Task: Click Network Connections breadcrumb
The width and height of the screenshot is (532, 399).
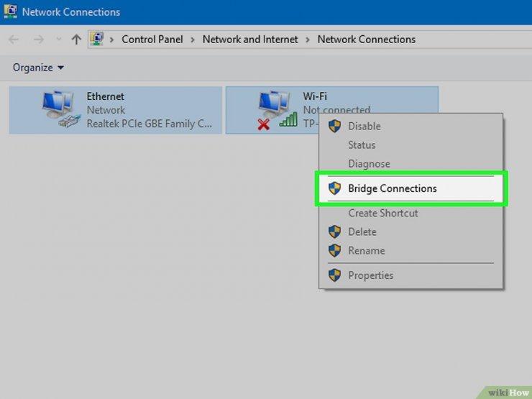Action: point(367,40)
